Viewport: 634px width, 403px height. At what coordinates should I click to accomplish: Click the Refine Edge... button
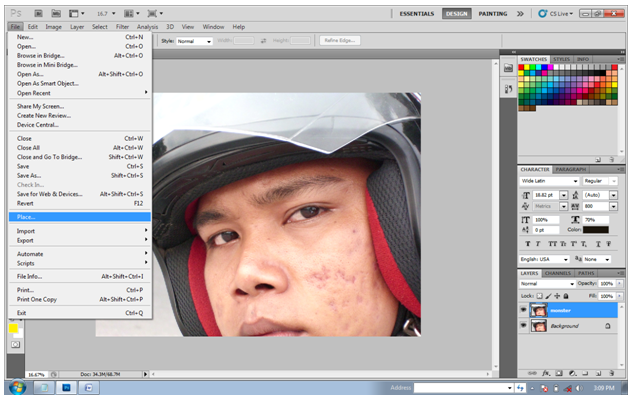[340, 40]
